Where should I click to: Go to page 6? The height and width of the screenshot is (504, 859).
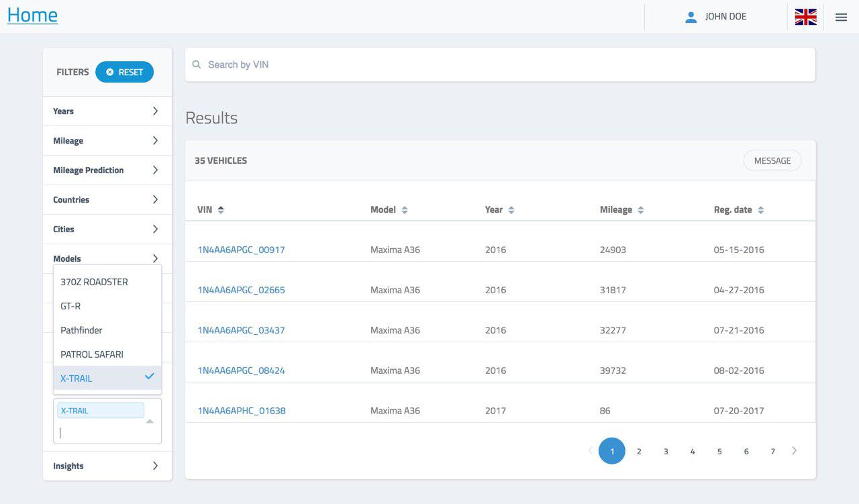pos(746,451)
